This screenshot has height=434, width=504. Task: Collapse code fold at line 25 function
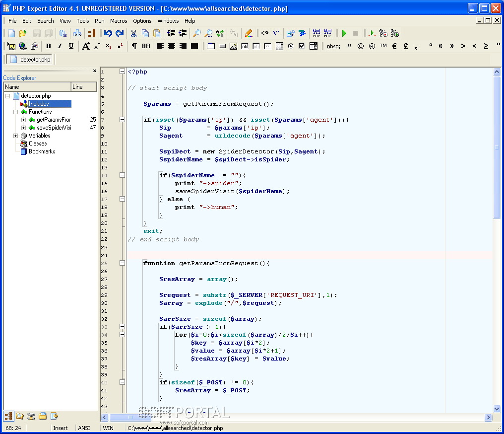click(122, 263)
